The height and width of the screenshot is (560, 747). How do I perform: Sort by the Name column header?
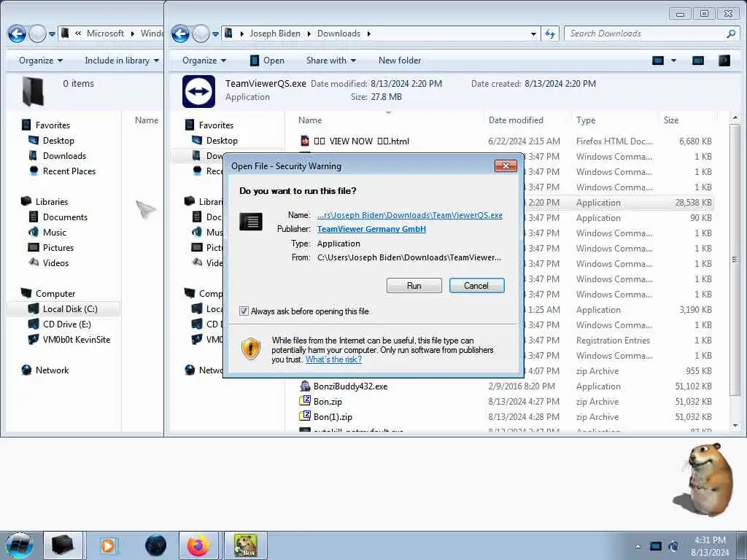point(309,120)
